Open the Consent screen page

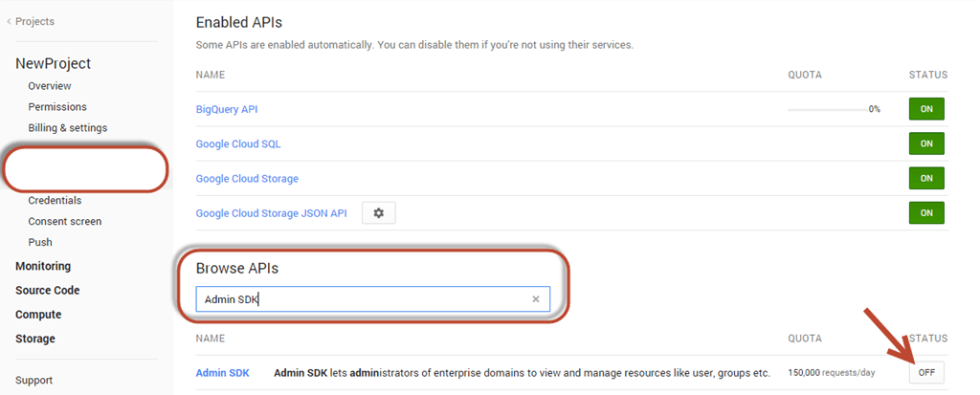65,221
